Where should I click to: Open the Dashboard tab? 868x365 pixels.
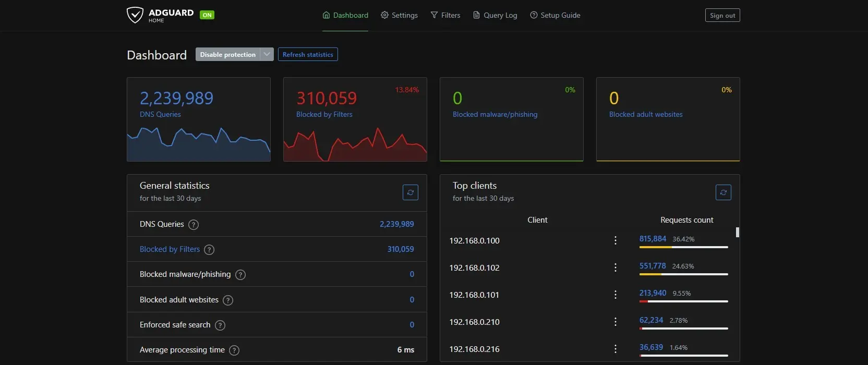point(345,15)
